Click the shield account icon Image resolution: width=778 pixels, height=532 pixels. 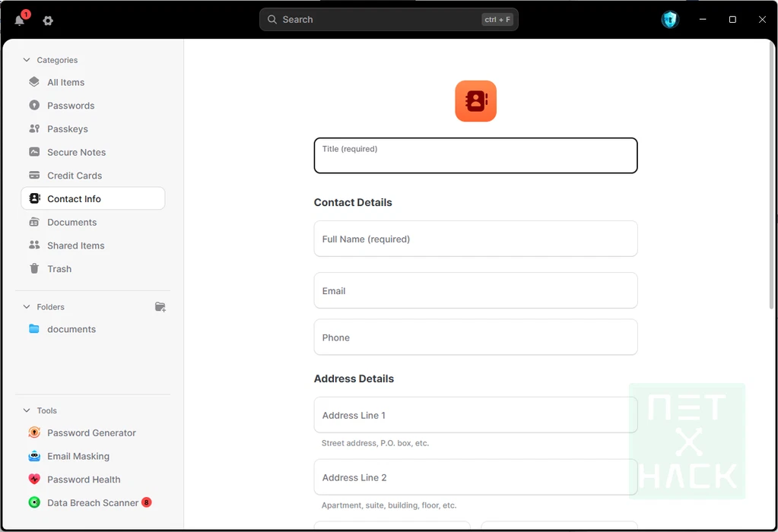669,20
